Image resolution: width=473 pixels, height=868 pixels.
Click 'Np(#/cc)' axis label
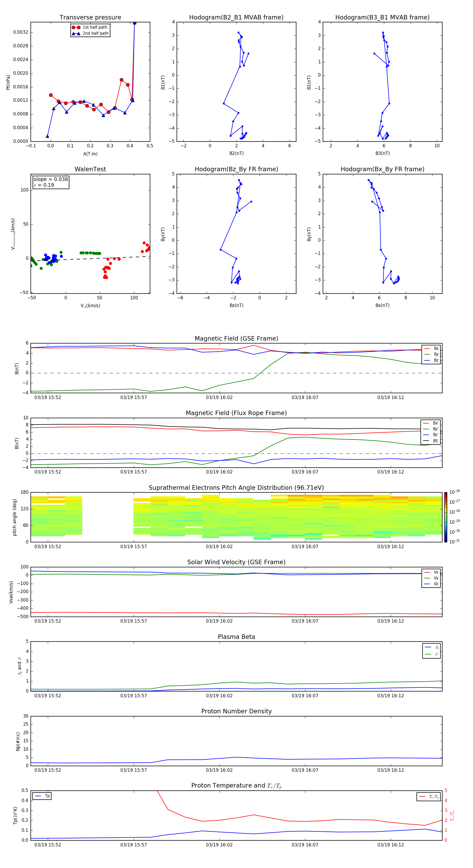pos(18,741)
